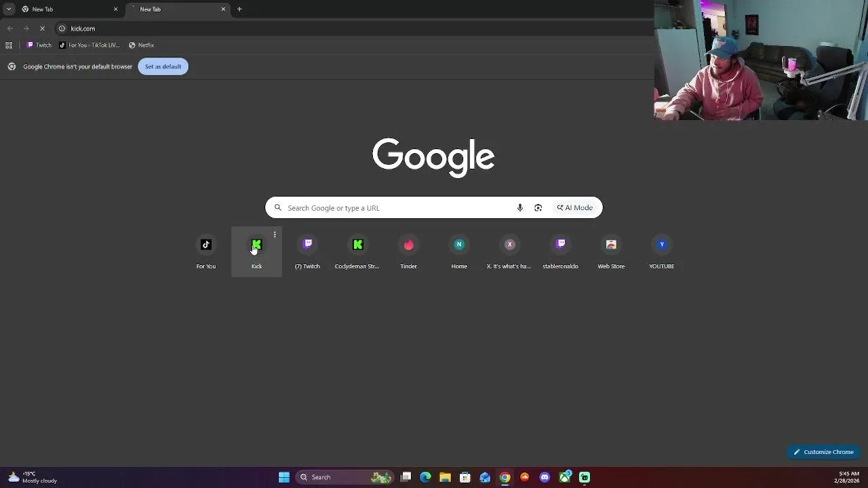This screenshot has height=488, width=868.
Task: Open Discord from taskbar
Action: point(545,477)
